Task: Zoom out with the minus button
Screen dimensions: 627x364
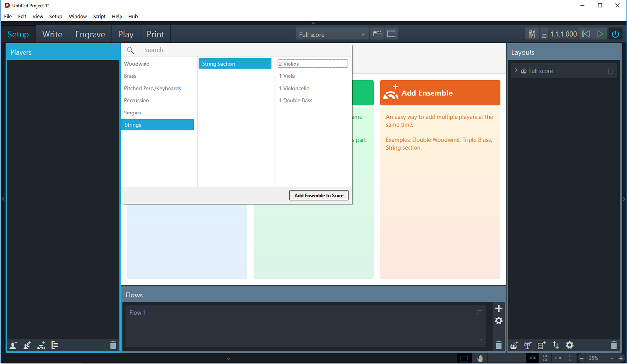Action: point(582,358)
